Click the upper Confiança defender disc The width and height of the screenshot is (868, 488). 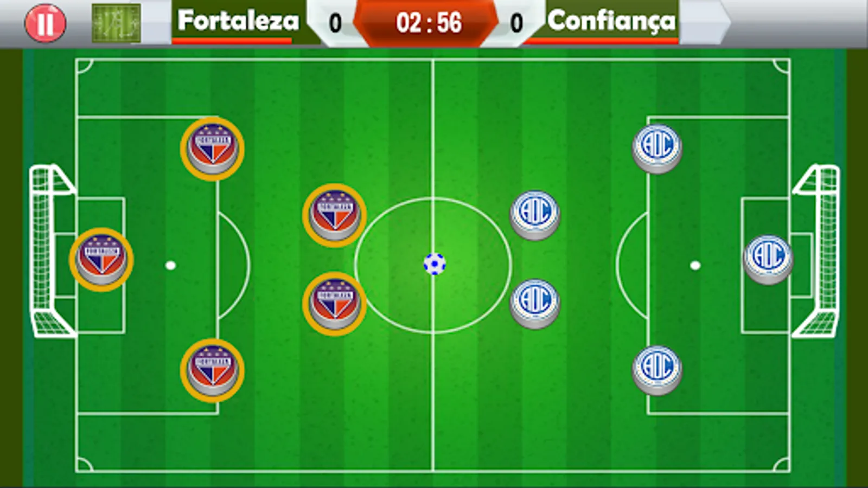657,149
